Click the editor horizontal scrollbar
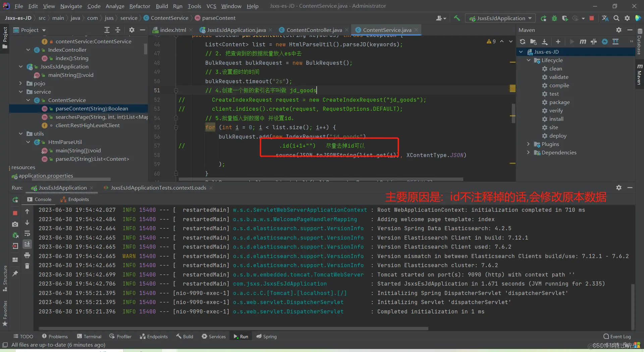 pos(321,179)
